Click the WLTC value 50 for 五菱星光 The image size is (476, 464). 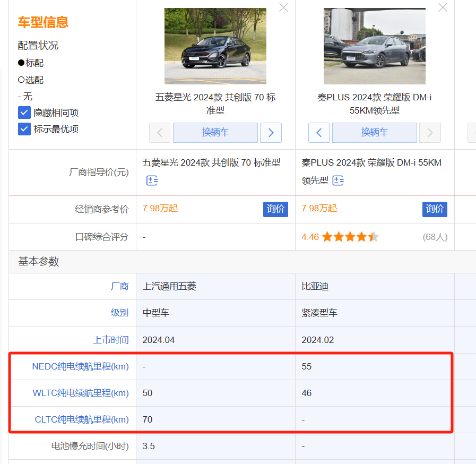[x=147, y=393]
